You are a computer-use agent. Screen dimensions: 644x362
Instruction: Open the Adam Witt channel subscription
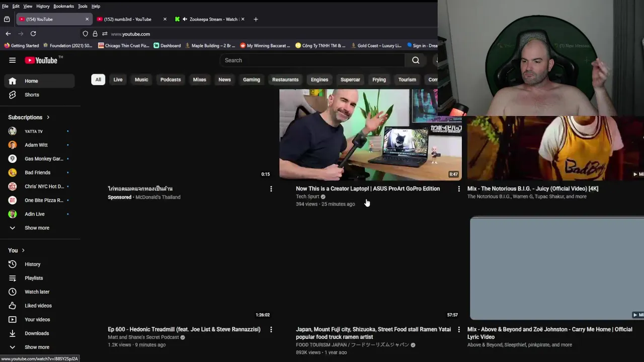[x=40, y=145]
